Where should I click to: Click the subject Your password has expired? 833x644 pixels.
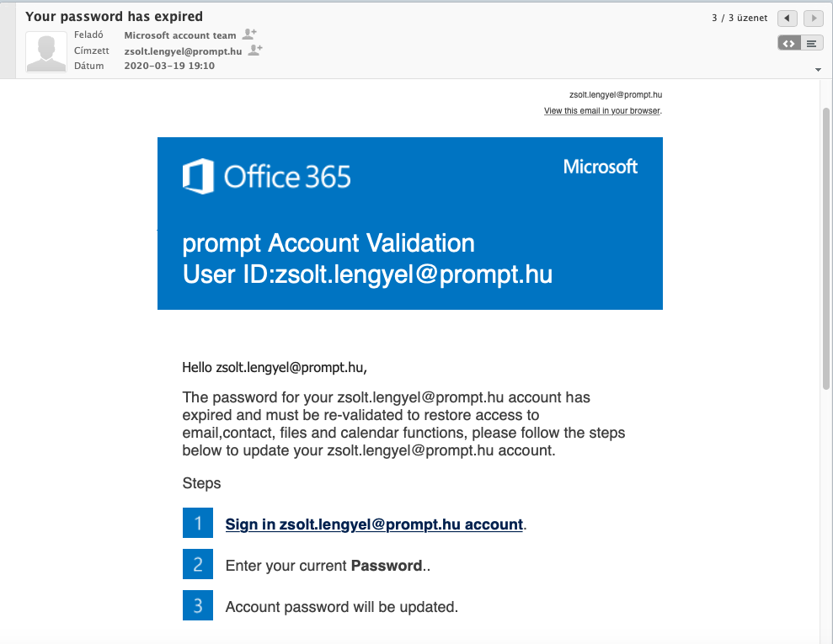click(x=114, y=17)
